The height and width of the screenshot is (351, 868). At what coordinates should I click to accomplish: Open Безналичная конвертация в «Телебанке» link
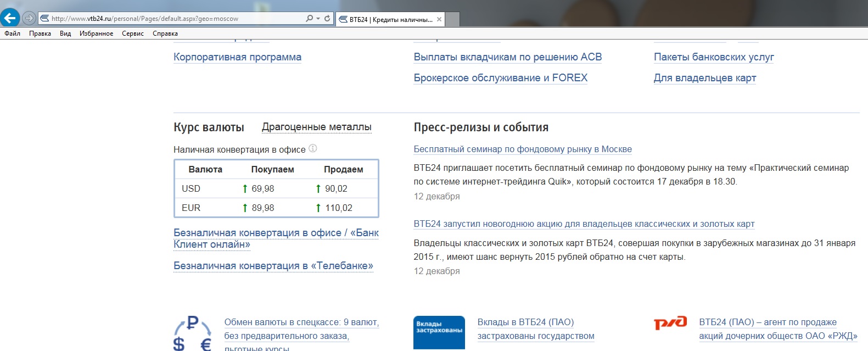[x=273, y=266]
